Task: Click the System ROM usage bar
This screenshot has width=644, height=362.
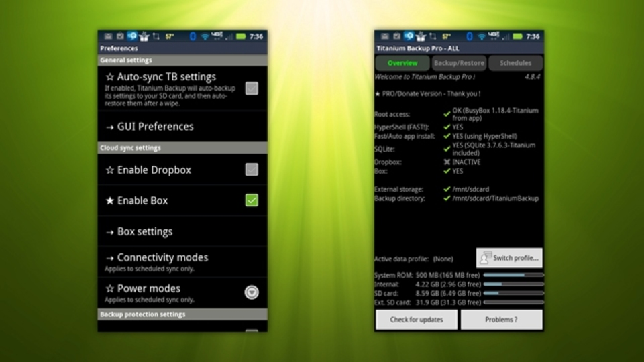Action: (x=513, y=275)
